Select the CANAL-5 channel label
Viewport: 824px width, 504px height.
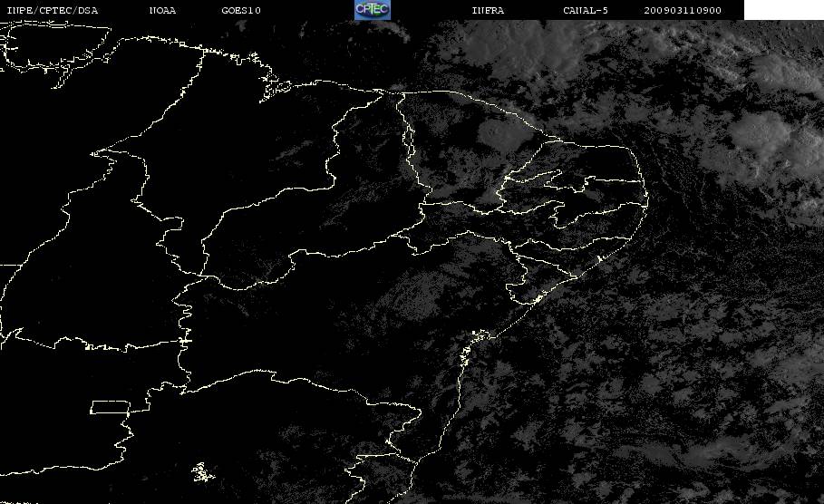point(586,11)
